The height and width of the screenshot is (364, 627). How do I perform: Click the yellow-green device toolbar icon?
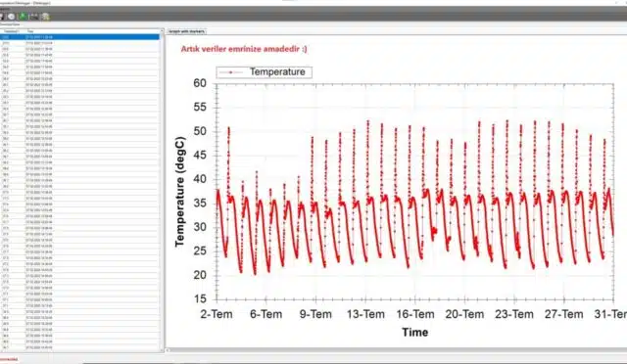coord(45,17)
